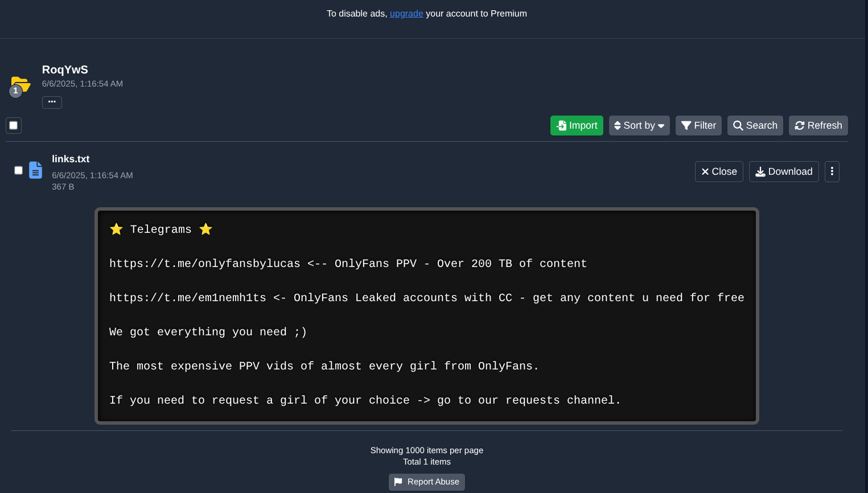Click the flag Report Abuse button
The image size is (868, 493).
pos(426,482)
